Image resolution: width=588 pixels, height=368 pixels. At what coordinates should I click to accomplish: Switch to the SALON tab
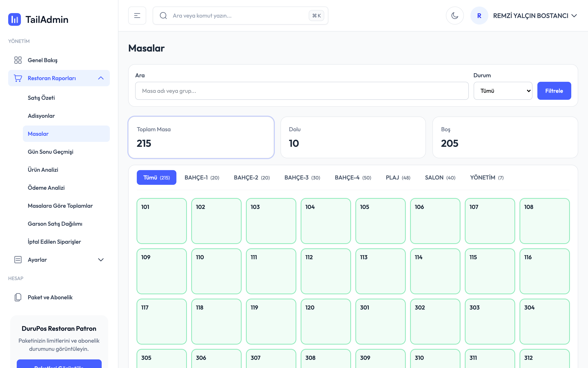440,177
